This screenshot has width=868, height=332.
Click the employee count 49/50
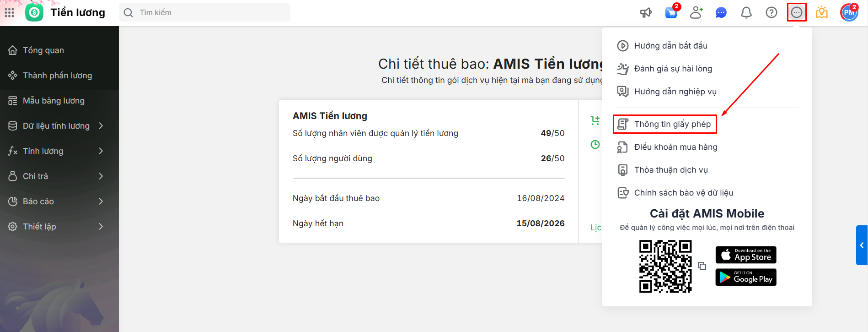point(552,133)
